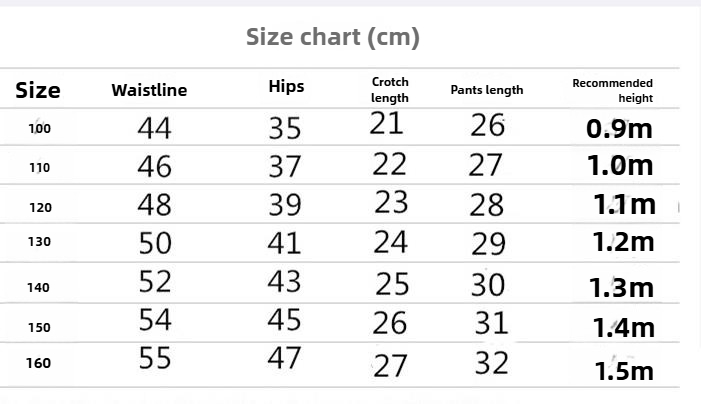Select the 1.5m recommended height cell
Viewport: 701px width, 404px height.
624,371
